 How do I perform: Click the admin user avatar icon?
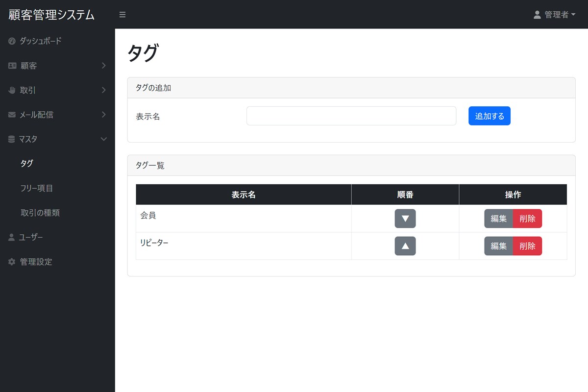coord(537,15)
